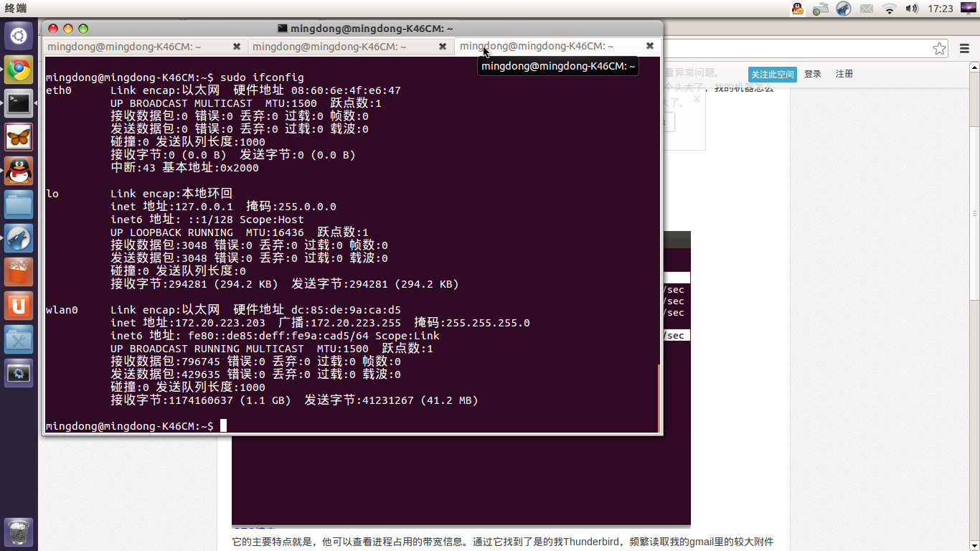Maximize terminal with the green window button
This screenshot has width=980, height=551.
(x=83, y=29)
